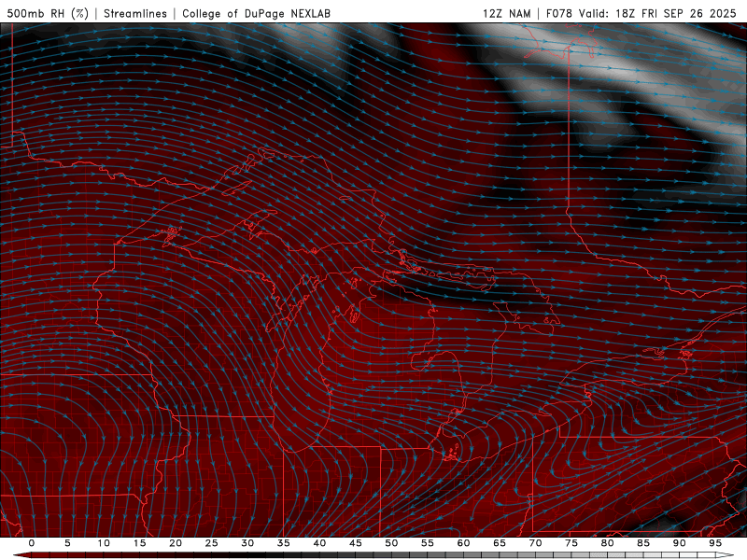Click the "15" label on the color scale
747x560 pixels.
[x=139, y=543]
